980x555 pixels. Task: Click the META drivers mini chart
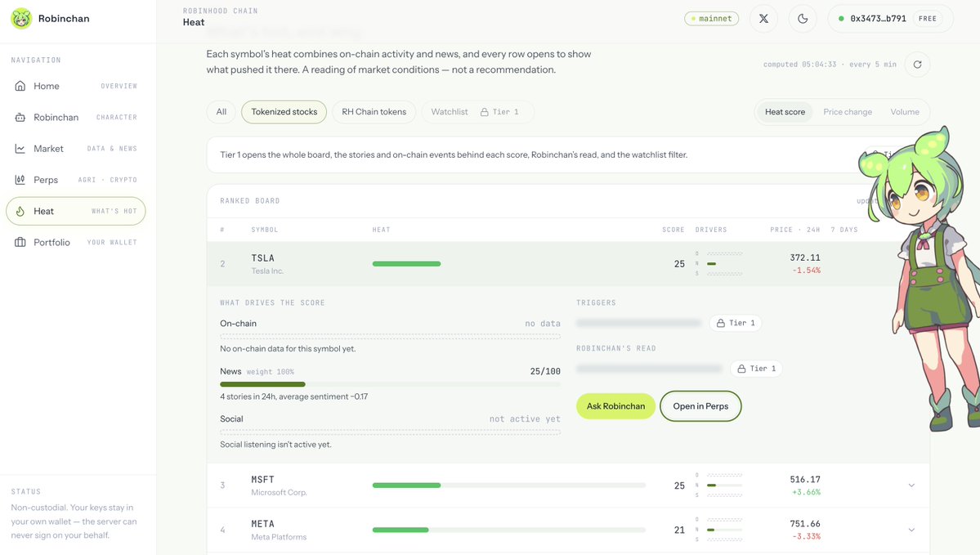718,530
